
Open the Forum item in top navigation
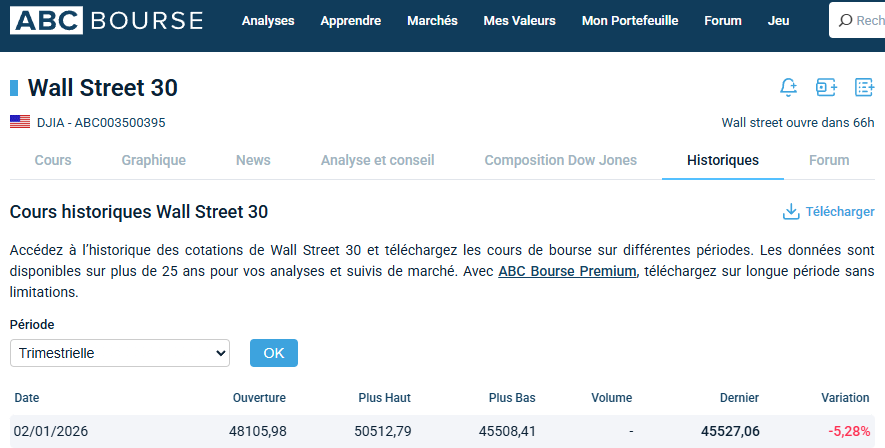point(722,21)
